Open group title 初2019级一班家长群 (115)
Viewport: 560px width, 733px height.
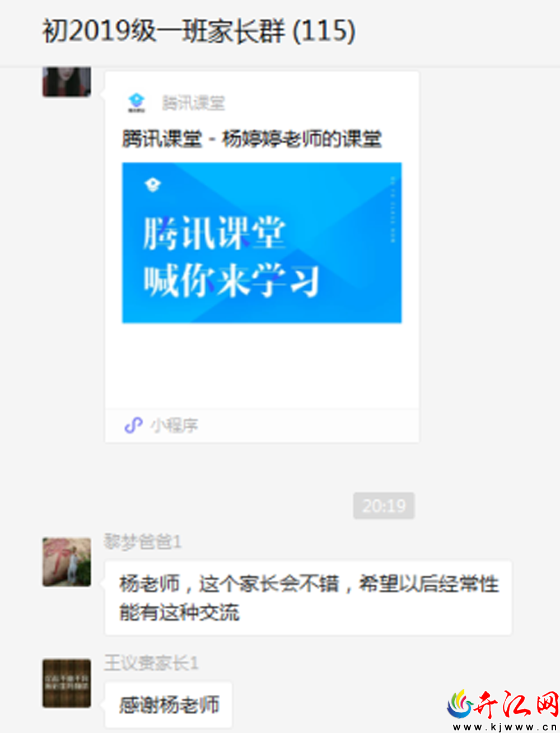pyautogui.click(x=199, y=31)
